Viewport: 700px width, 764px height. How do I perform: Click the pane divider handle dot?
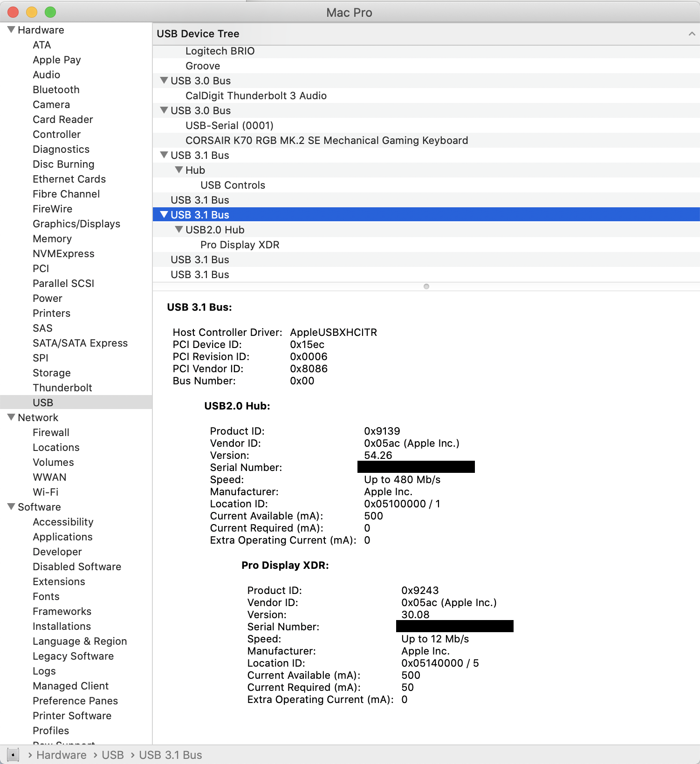pos(426,286)
